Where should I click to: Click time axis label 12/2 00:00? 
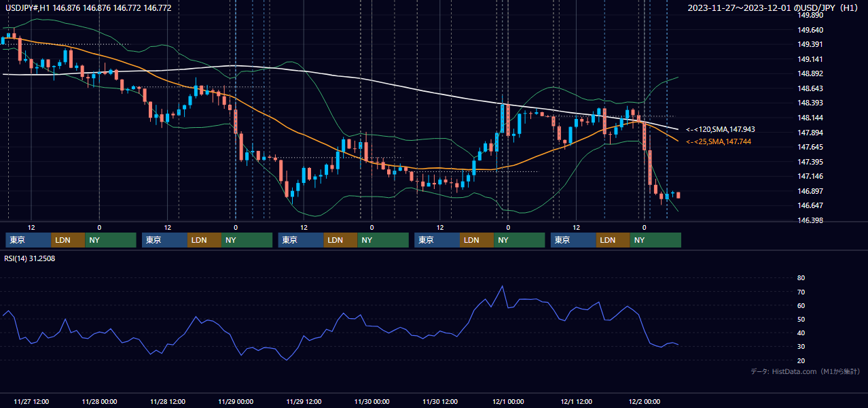[644, 401]
